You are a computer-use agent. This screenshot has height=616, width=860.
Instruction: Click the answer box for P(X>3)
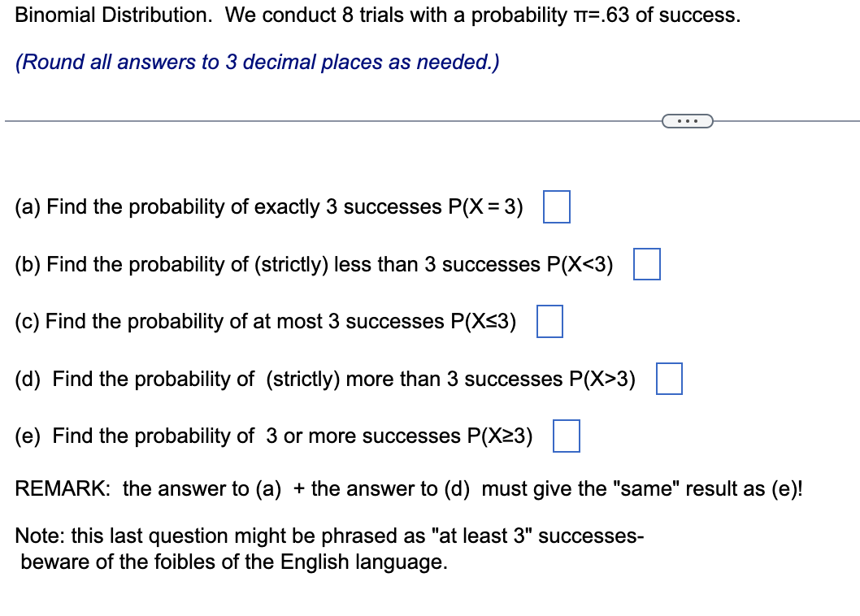[669, 379]
